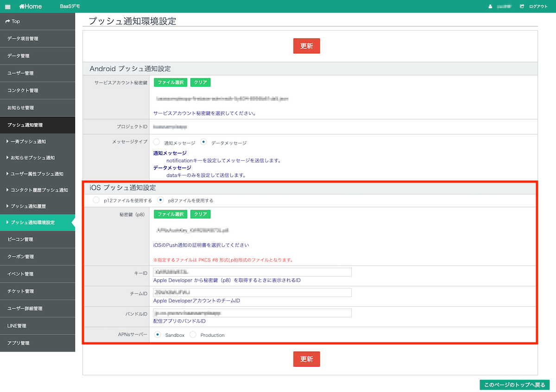The height and width of the screenshot is (392, 556).
Task: Open アプリ管理 in sidebar
Action: tap(38, 343)
